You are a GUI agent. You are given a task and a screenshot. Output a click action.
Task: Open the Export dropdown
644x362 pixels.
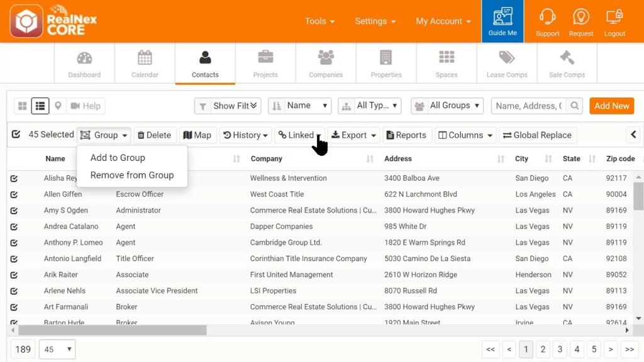coord(353,135)
